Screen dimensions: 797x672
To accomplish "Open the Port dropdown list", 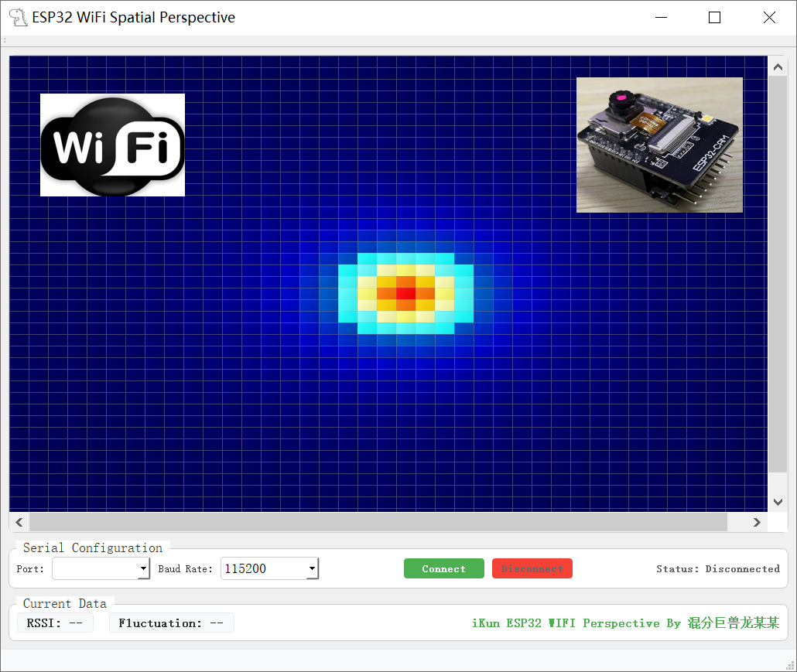I will [x=144, y=568].
